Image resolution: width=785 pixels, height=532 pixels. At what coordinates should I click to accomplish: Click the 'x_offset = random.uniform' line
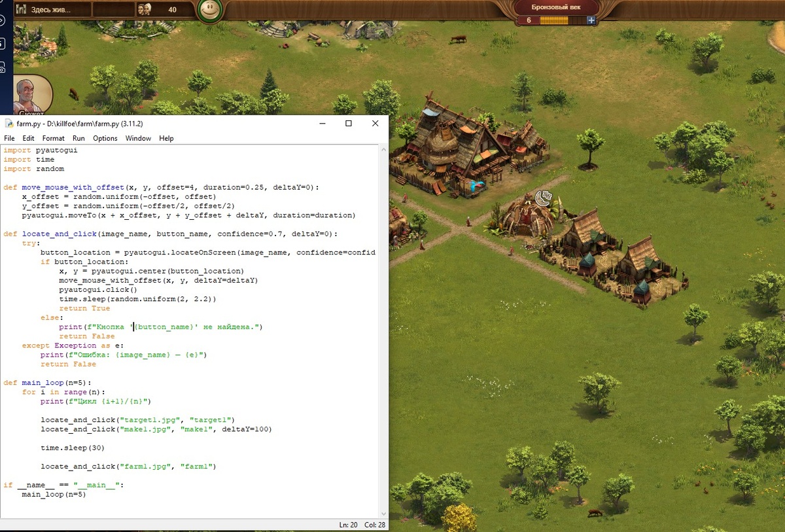118,196
